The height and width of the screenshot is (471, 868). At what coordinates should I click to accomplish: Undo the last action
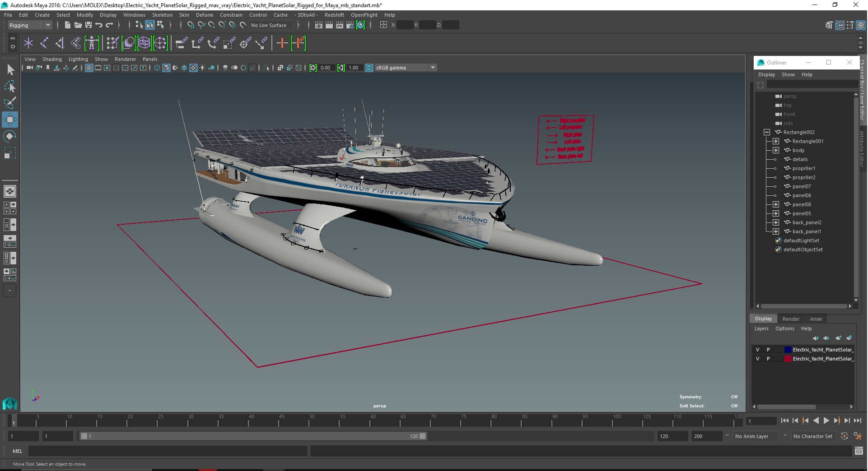coord(99,25)
